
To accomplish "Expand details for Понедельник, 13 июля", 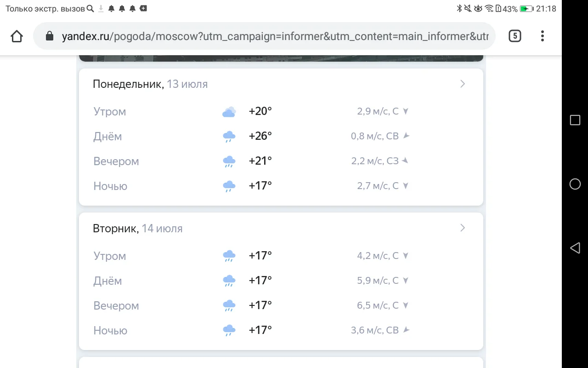I will click(462, 84).
